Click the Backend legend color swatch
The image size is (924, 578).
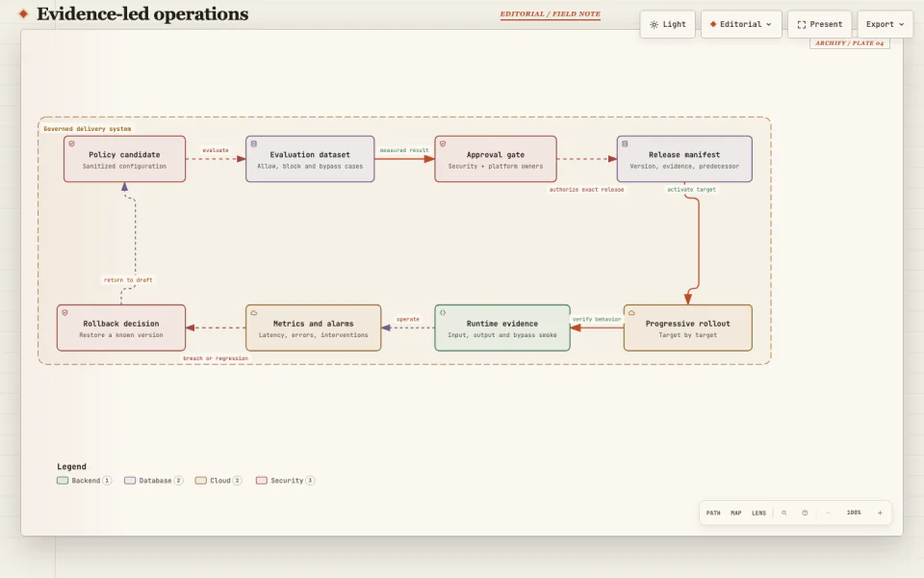coord(63,481)
